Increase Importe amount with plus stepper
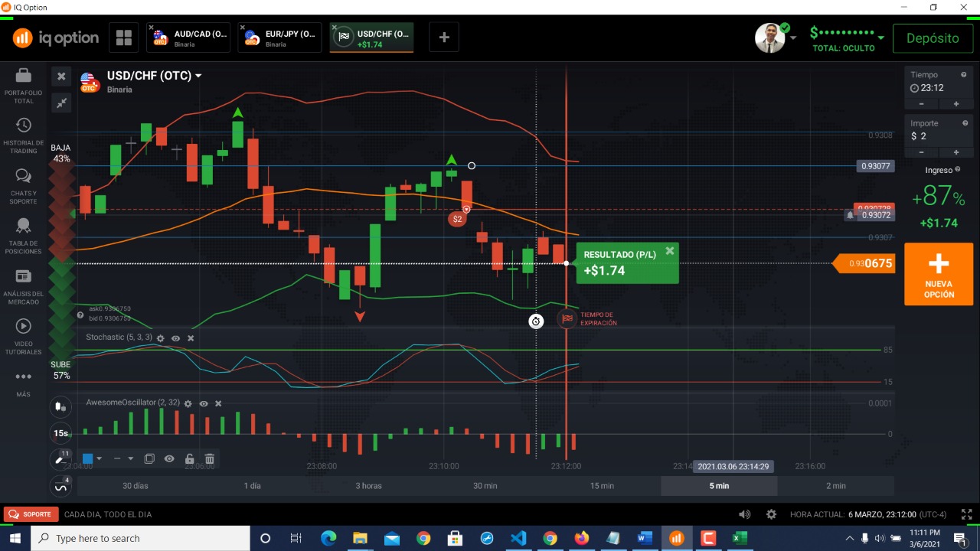The width and height of the screenshot is (980, 551). (955, 152)
